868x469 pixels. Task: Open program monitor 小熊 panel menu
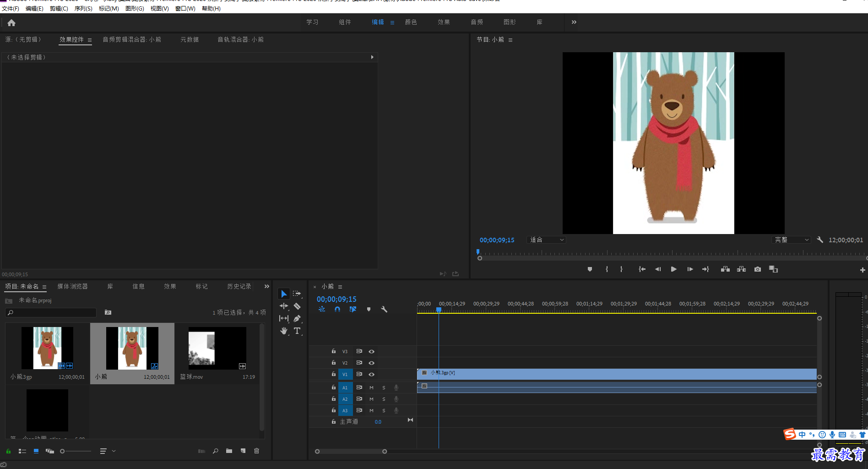pos(510,40)
